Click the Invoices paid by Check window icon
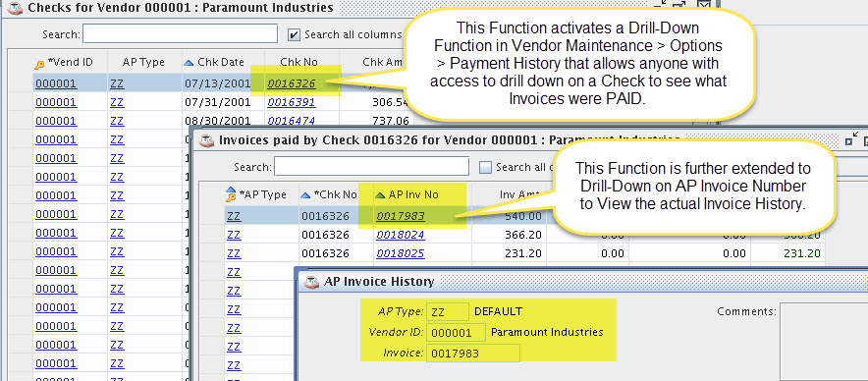868x381 pixels. (206, 140)
